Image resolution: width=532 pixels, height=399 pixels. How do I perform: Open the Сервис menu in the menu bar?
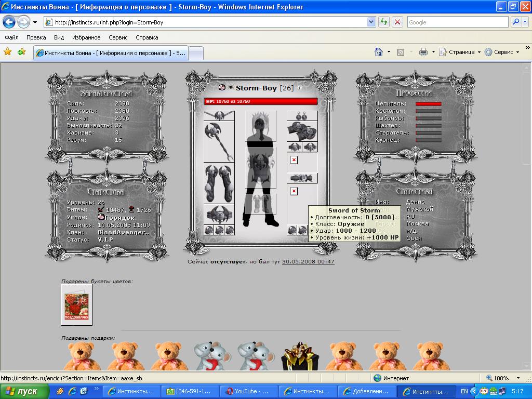tap(118, 37)
